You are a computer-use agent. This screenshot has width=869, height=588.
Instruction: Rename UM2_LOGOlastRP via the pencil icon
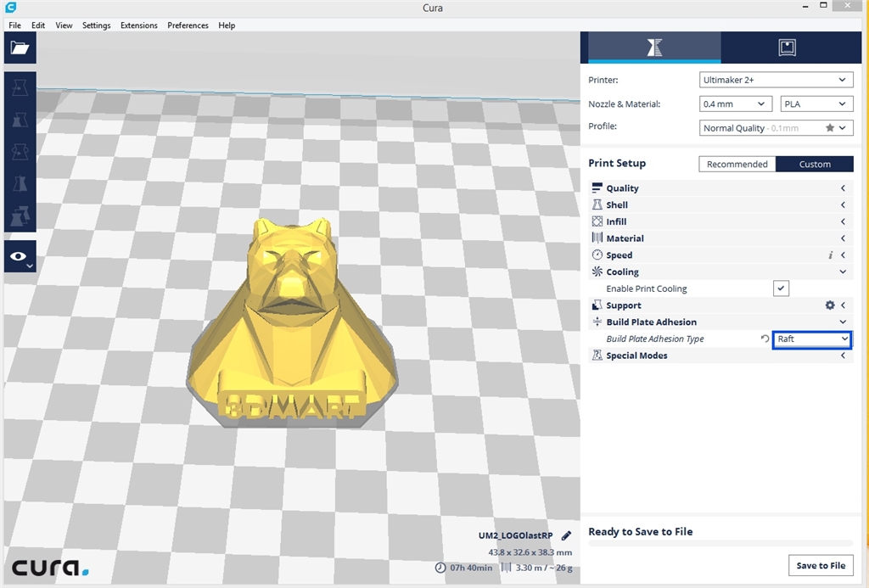[x=567, y=535]
